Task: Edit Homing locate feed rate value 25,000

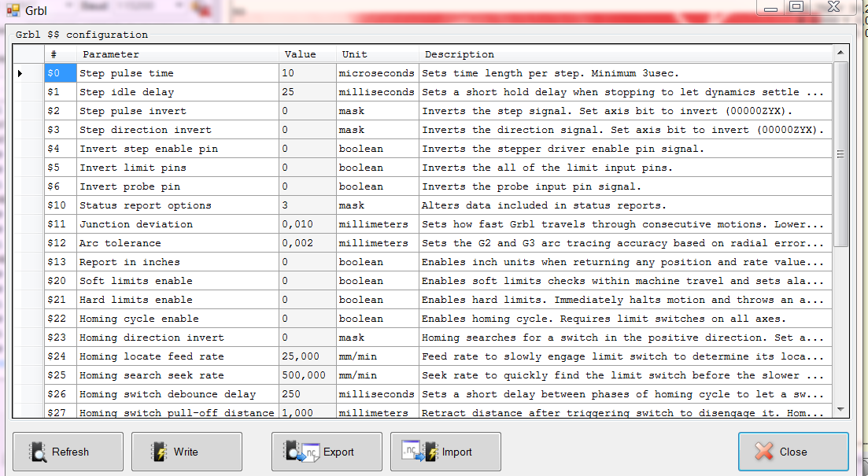Action: coord(308,356)
